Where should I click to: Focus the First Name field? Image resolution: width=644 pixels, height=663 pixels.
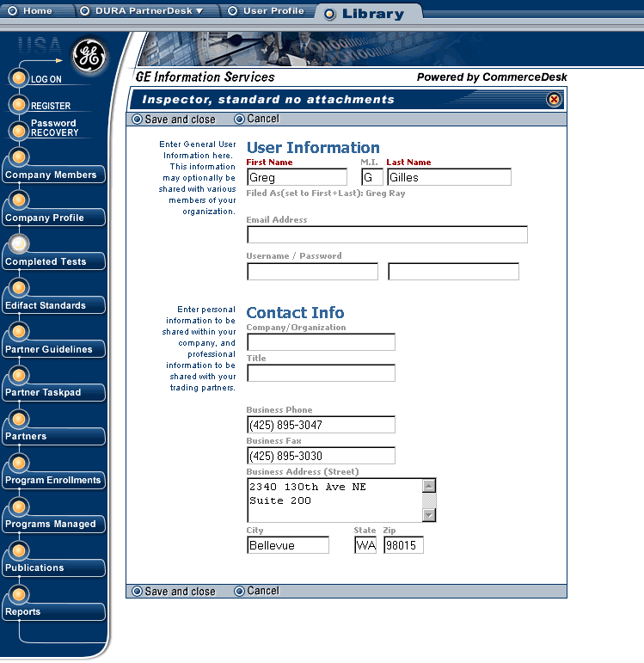pos(297,177)
